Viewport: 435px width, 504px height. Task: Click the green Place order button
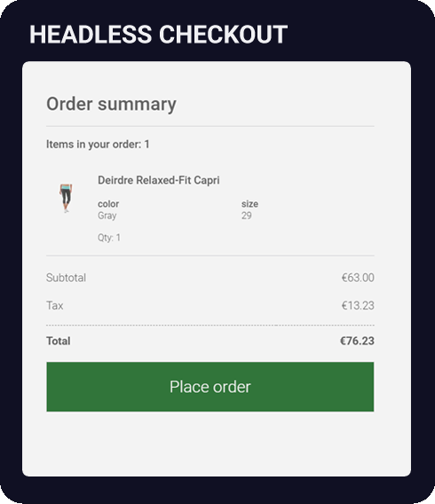(x=210, y=387)
